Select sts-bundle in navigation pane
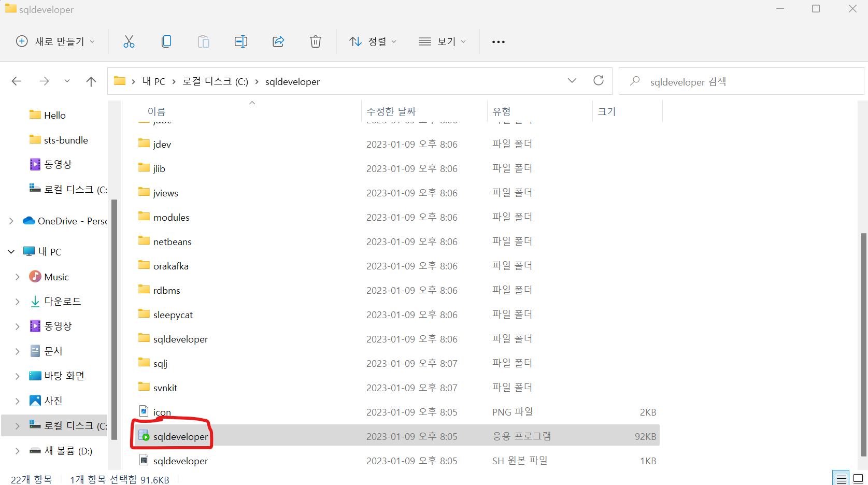Screen dimensions: 868x485 coord(59,140)
